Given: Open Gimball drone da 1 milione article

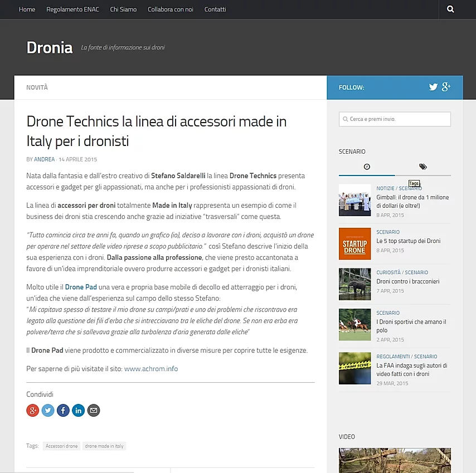Looking at the screenshot, I should click(412, 202).
